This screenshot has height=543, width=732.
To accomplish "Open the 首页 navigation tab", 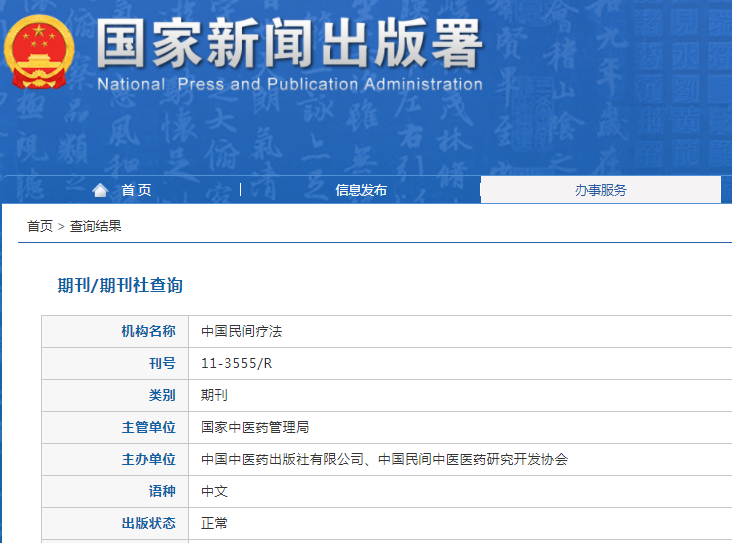I will pyautogui.click(x=136, y=190).
